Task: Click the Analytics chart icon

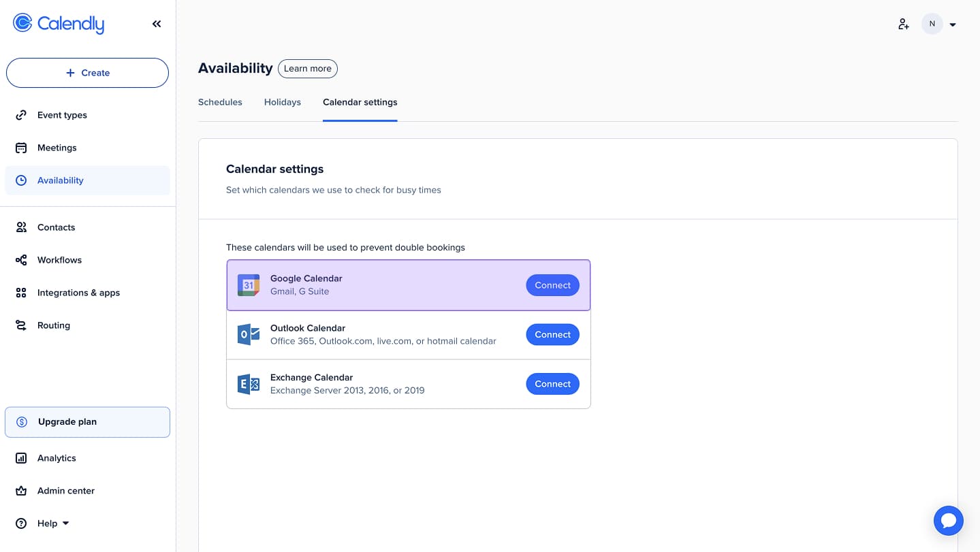Action: pos(21,458)
